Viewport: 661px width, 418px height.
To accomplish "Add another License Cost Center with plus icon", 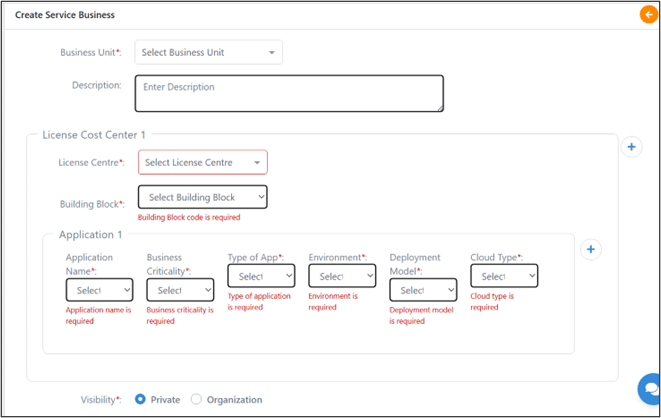I will coord(631,147).
